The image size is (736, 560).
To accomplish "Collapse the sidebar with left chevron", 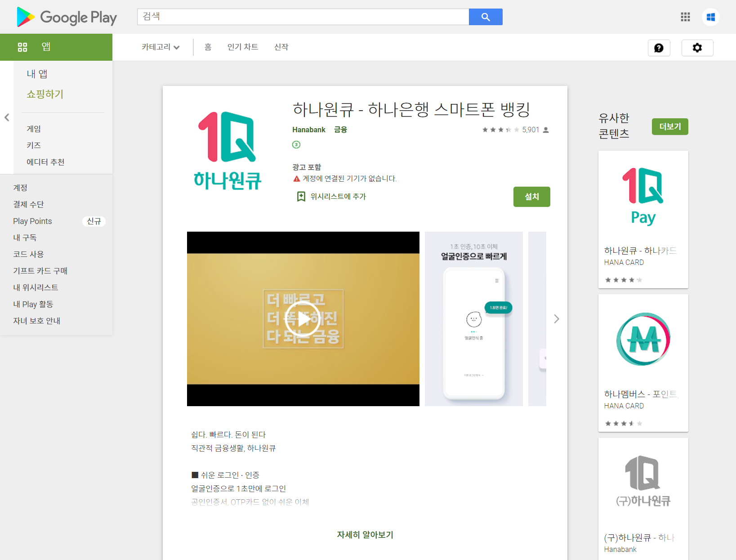I will pyautogui.click(x=7, y=117).
